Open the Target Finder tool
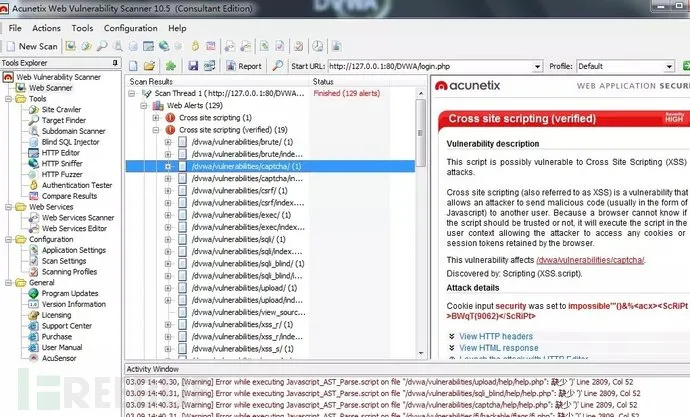The width and height of the screenshot is (690, 417). click(63, 120)
